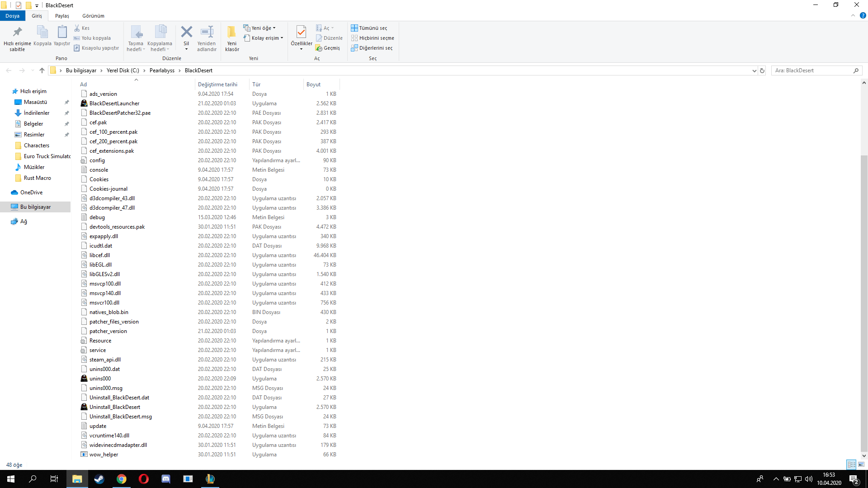Create a new folder with Yeni klasör

[x=232, y=38]
